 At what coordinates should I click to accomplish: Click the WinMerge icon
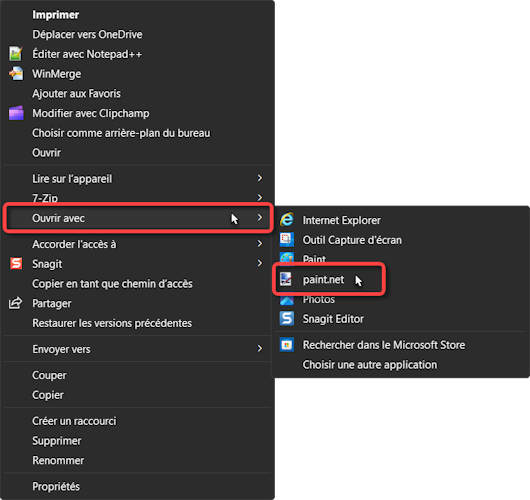click(x=16, y=74)
